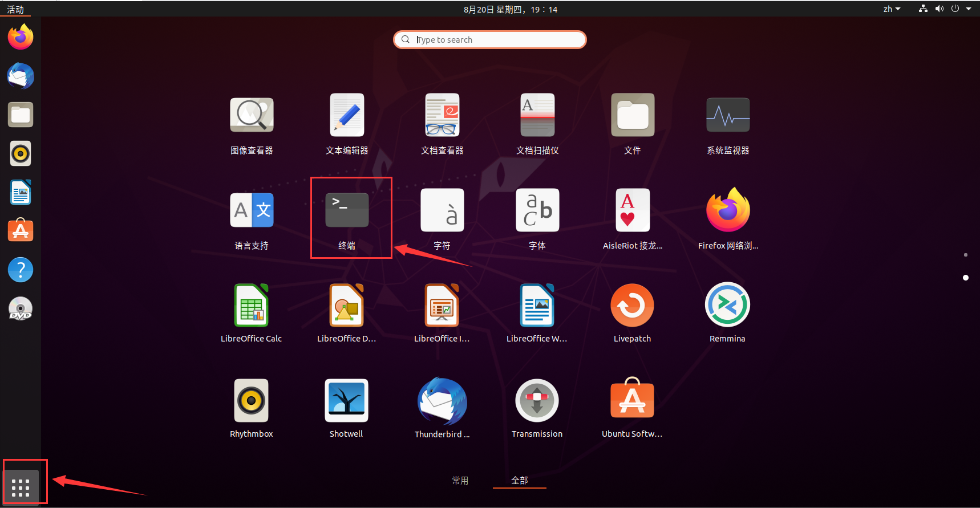The height and width of the screenshot is (508, 980).
Task: Launch the 文本编辑器 text editor
Action: (x=347, y=115)
